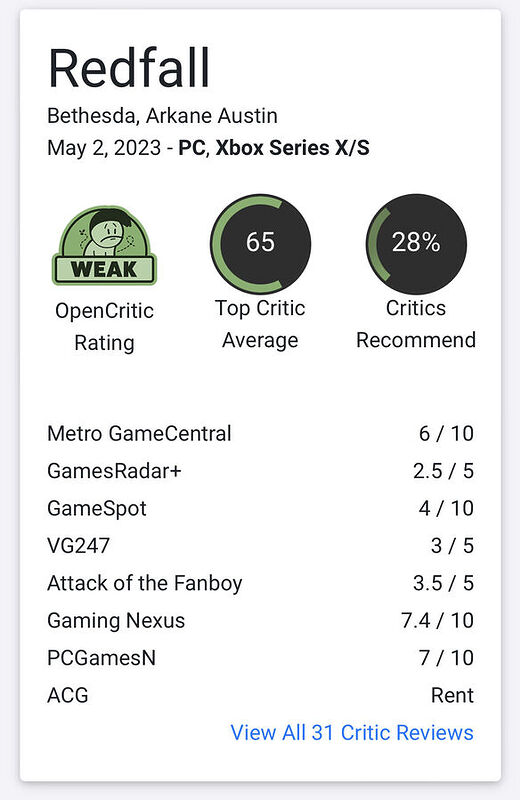Select the VG247 review entry
The image size is (520, 800).
coord(260,546)
